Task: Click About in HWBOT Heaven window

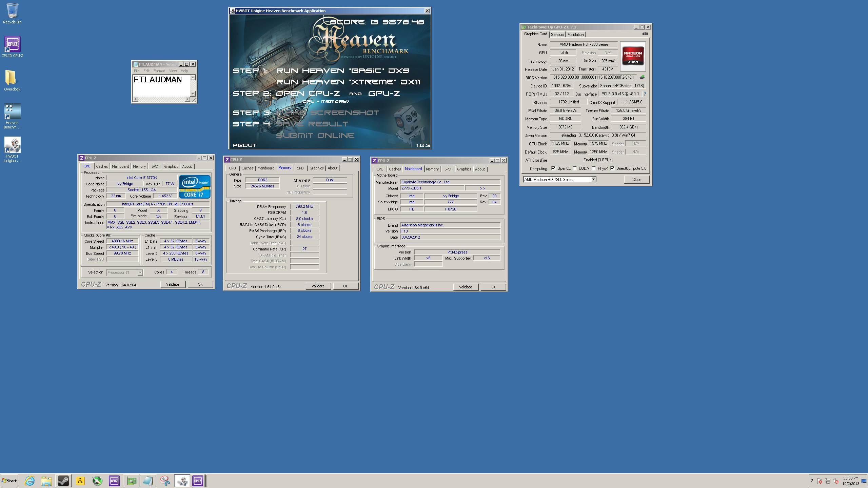Action: [x=244, y=145]
